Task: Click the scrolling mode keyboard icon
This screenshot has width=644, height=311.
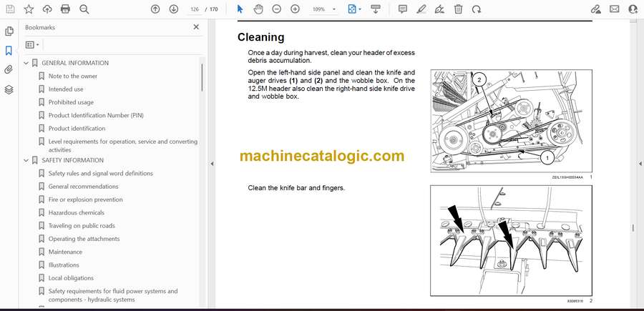Action: click(x=376, y=9)
